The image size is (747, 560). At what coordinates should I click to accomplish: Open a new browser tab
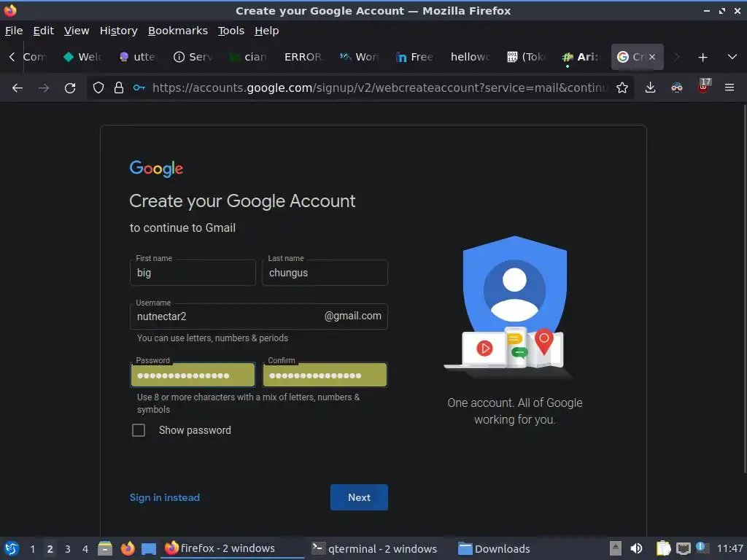click(703, 57)
